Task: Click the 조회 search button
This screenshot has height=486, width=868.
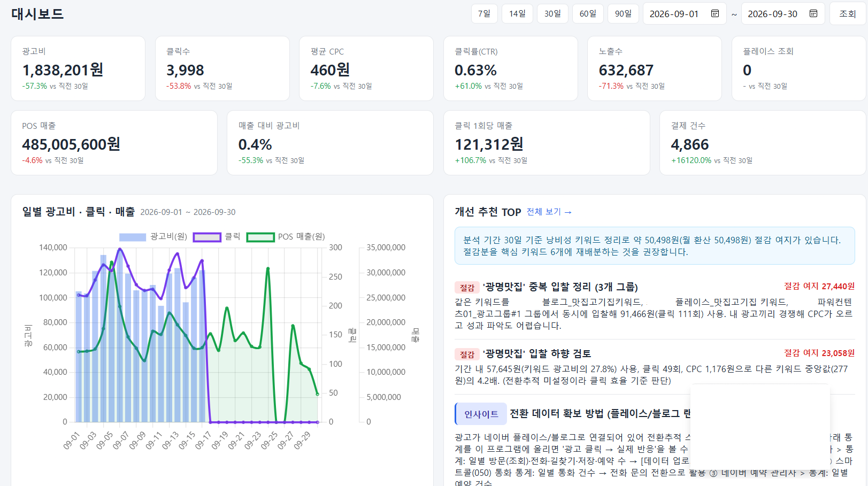Action: point(848,14)
